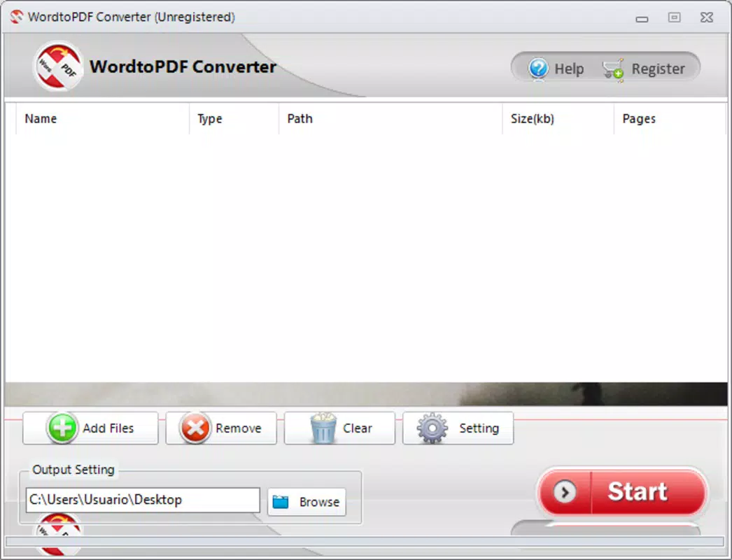Sort by the Name column header
This screenshot has height=560, width=732.
103,118
